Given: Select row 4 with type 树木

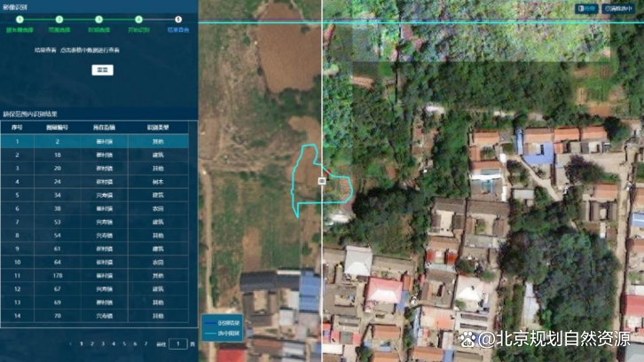Looking at the screenshot, I should pos(98,180).
